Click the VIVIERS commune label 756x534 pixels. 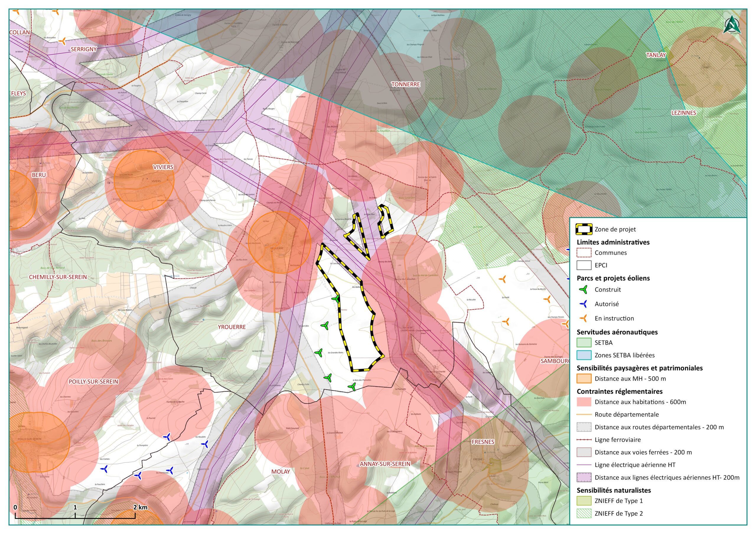coord(163,167)
